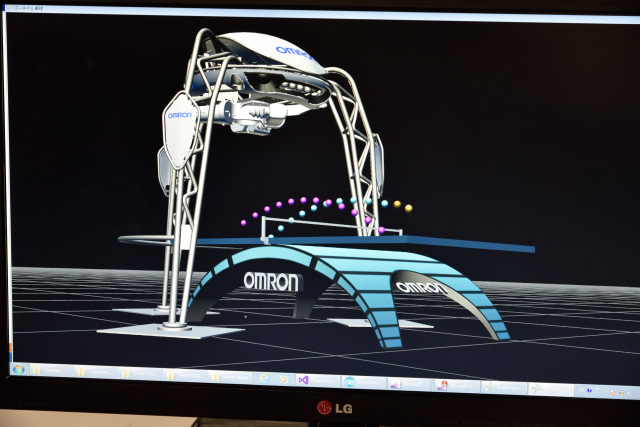Screen dimensions: 640x427
Task: Switch to the Arduino taskbar window
Action: point(363,383)
